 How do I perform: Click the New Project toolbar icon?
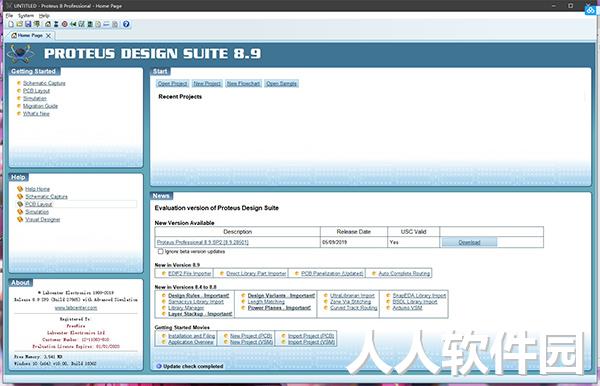tap(11, 24)
